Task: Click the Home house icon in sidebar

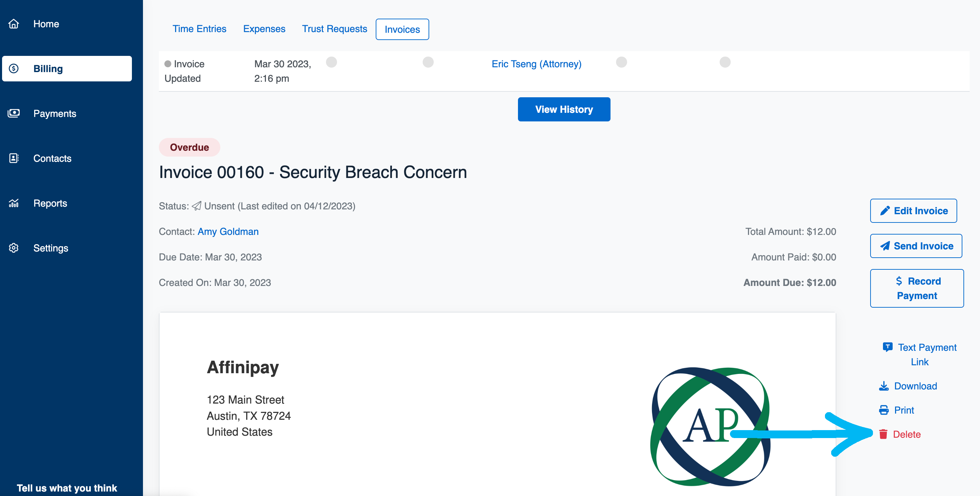Action: tap(14, 24)
